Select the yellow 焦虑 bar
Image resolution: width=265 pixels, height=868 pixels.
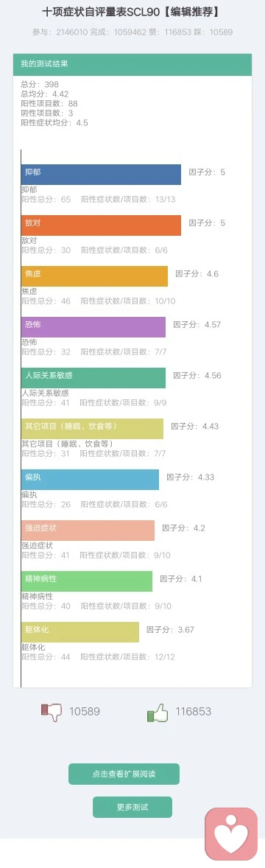(x=95, y=276)
